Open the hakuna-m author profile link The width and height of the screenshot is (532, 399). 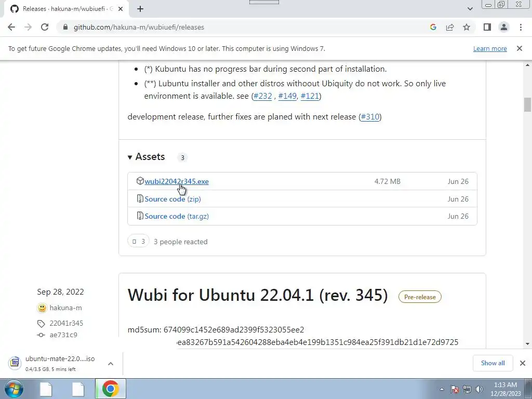click(x=65, y=308)
